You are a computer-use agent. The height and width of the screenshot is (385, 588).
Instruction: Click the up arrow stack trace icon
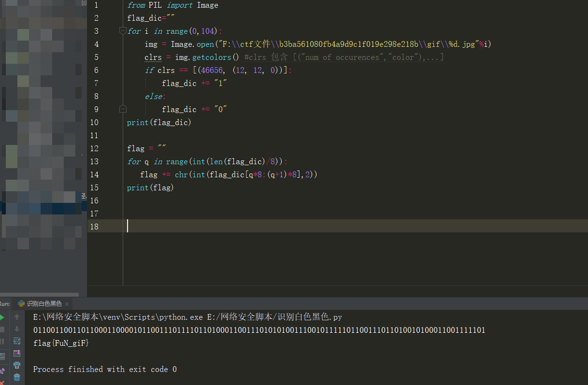point(17,317)
